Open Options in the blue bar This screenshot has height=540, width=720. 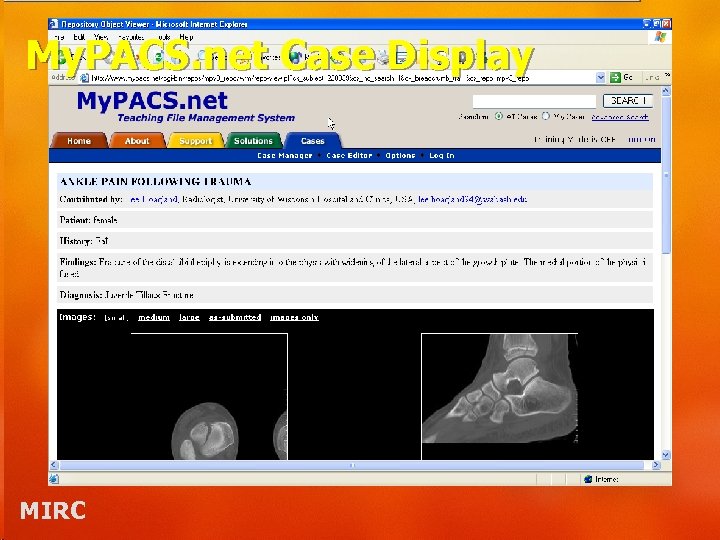tap(400, 156)
